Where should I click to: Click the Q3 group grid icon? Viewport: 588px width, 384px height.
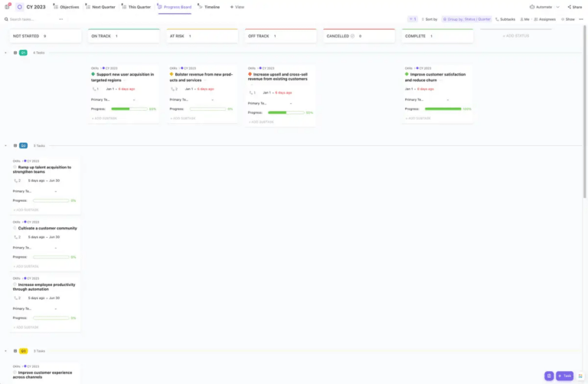tap(15, 351)
